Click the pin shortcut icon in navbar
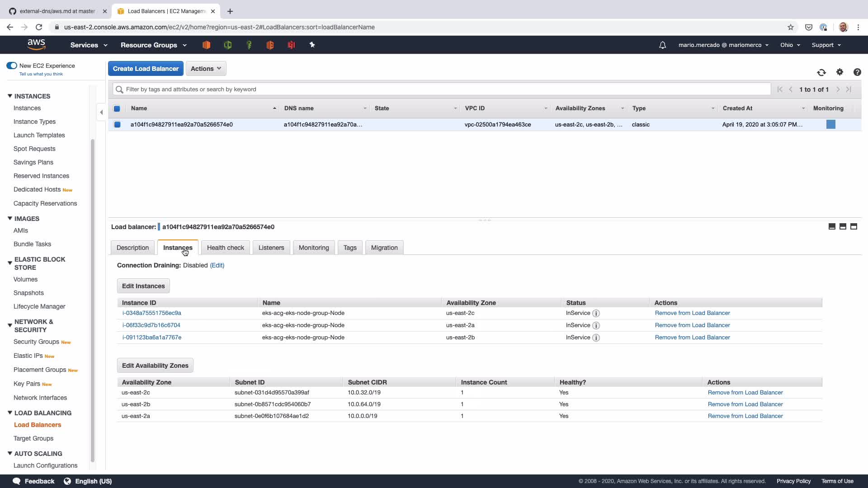 312,45
